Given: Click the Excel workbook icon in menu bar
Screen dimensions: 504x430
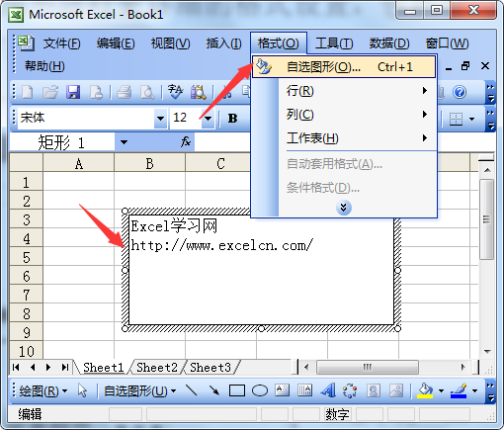Looking at the screenshot, I should (x=27, y=43).
